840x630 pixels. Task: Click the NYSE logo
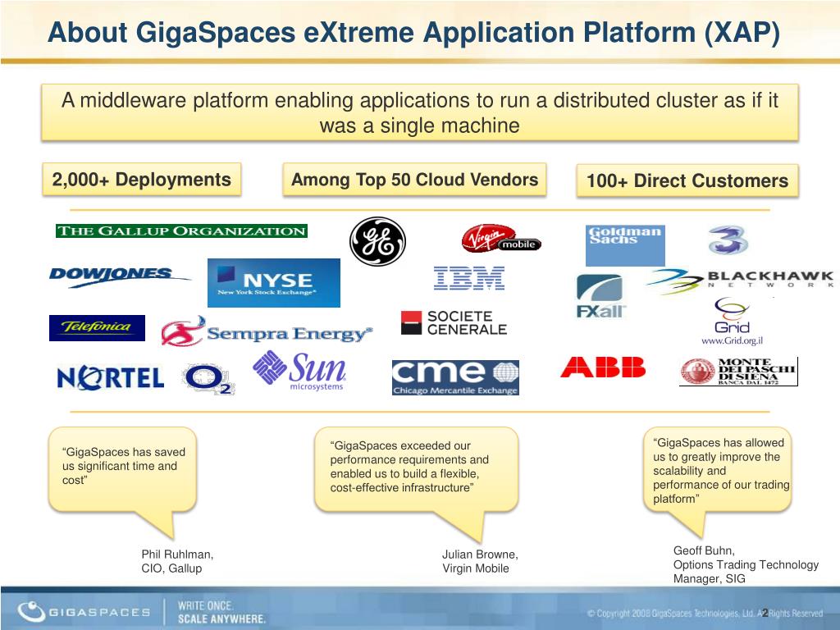tap(274, 283)
